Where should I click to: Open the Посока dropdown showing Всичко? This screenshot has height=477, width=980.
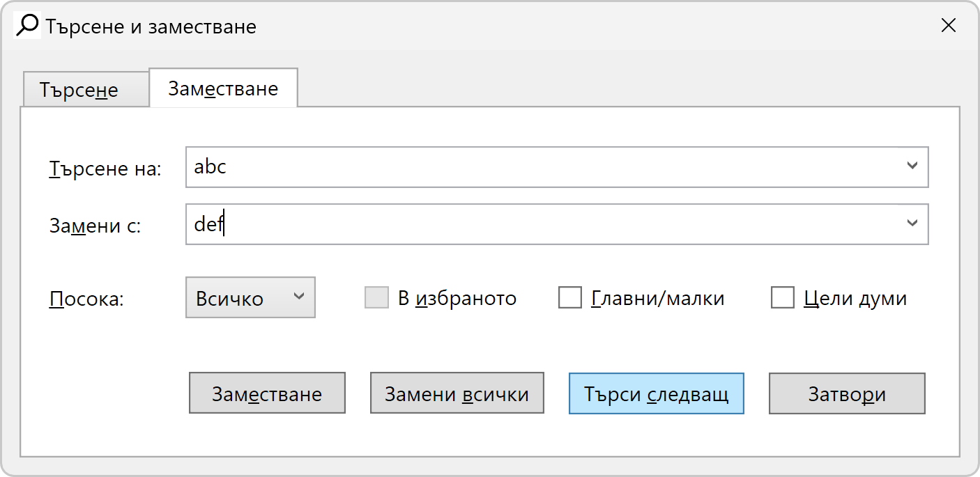[250, 298]
